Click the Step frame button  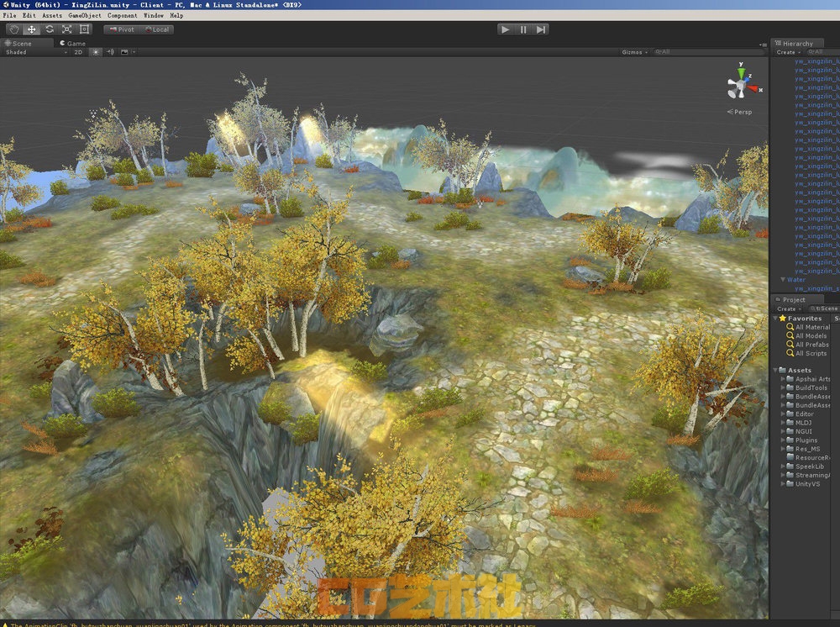coord(540,29)
